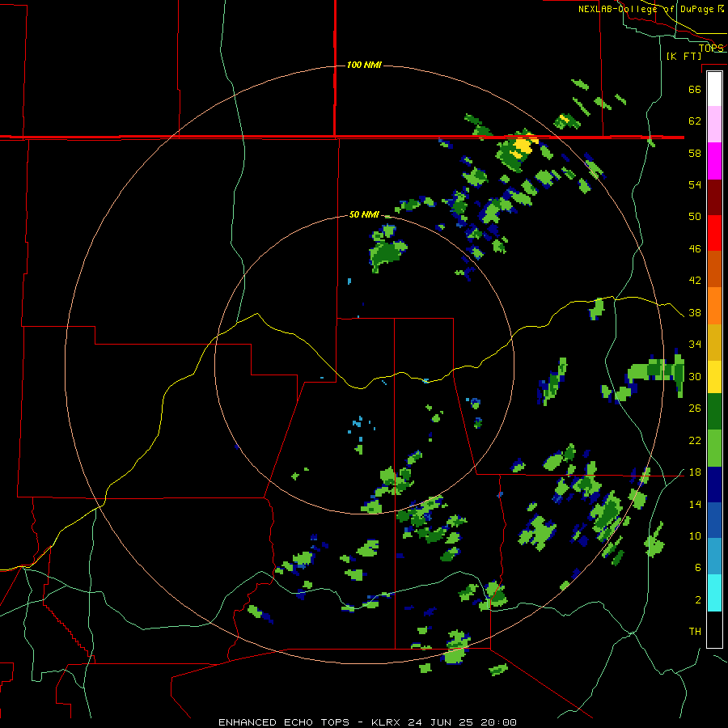Click the dark orange 42 kft legend swatch
Viewport: 728px width, 728px height.
coord(714,269)
